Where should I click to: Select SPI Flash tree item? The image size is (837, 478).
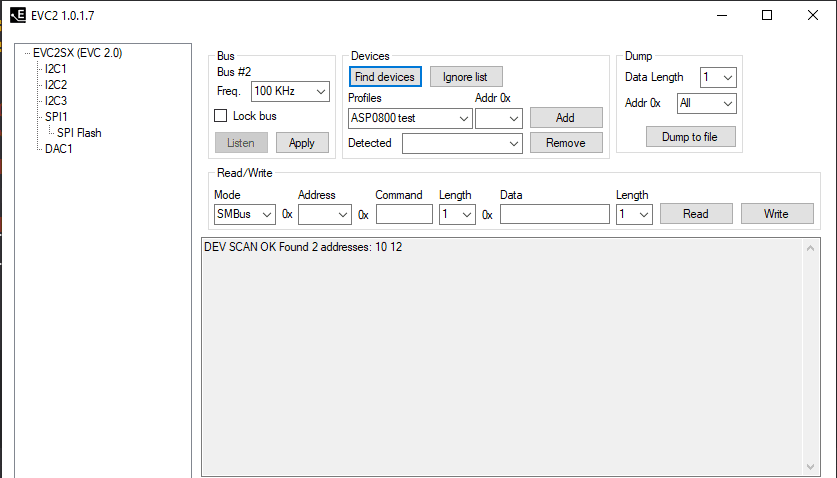coord(79,133)
